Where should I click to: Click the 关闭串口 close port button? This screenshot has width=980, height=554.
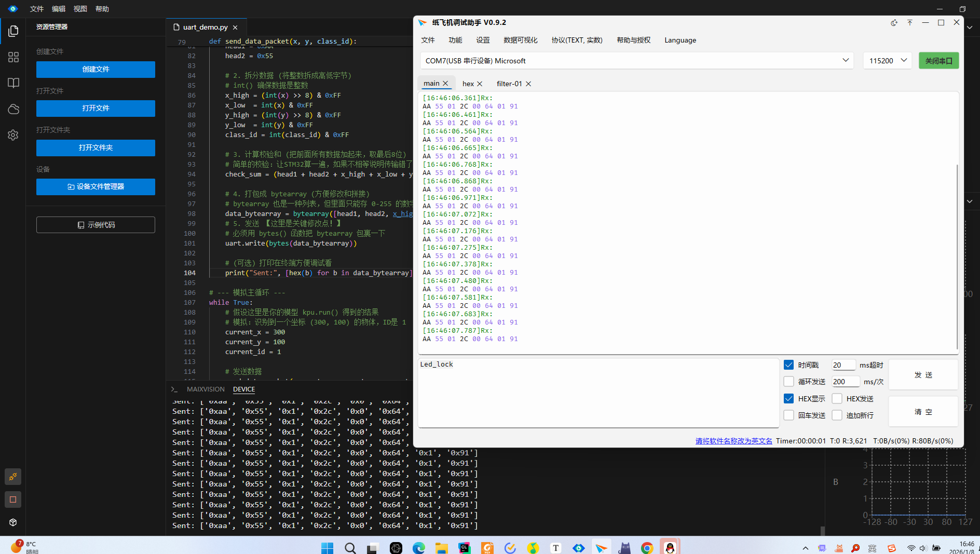(x=938, y=61)
